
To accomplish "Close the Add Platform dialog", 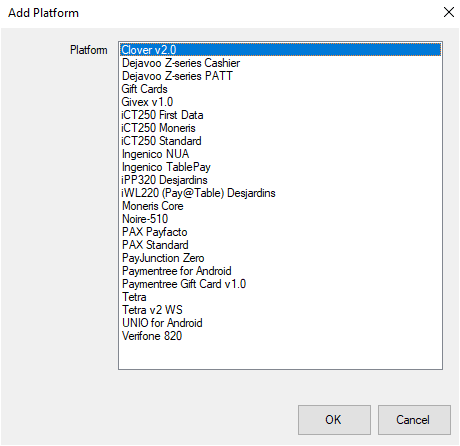I will (x=449, y=12).
